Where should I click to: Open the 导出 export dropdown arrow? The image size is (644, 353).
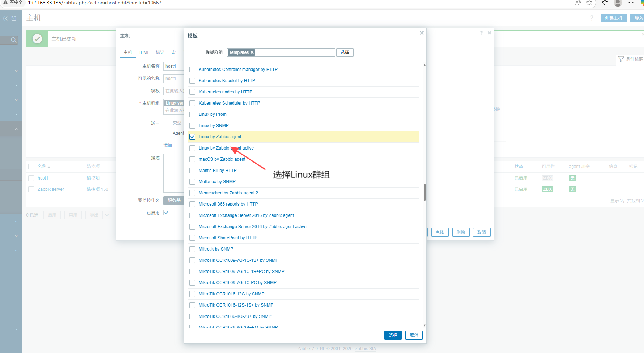click(107, 215)
